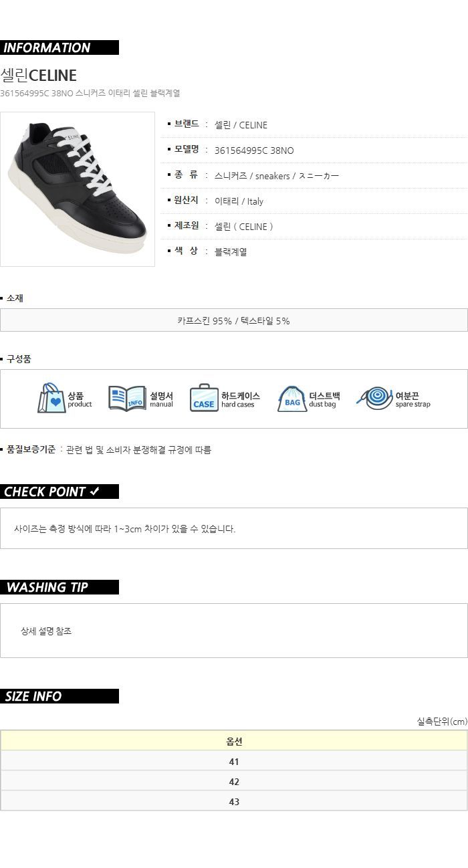The height and width of the screenshot is (868, 468).
Task: Click the size measurement notice text box
Action: [234, 528]
